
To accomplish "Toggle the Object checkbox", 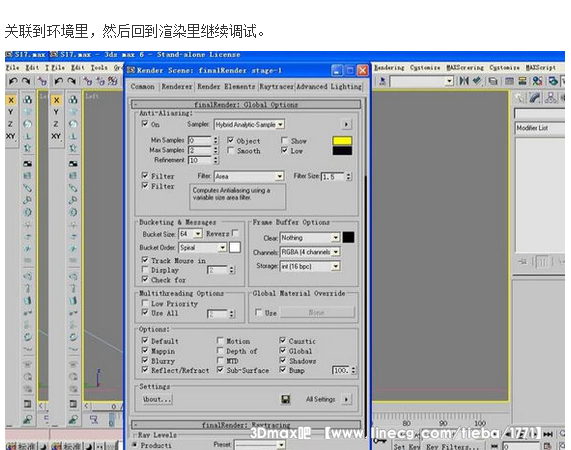I will point(231,140).
